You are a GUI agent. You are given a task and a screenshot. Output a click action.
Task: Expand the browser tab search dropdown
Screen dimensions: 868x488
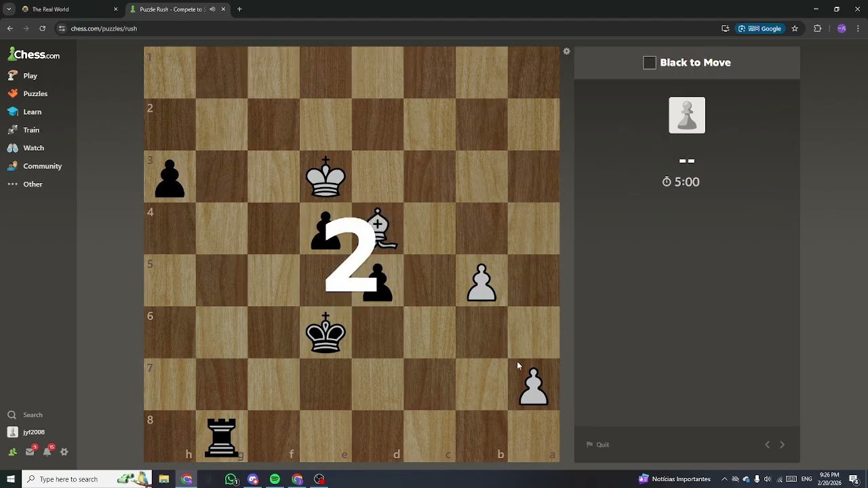point(9,9)
